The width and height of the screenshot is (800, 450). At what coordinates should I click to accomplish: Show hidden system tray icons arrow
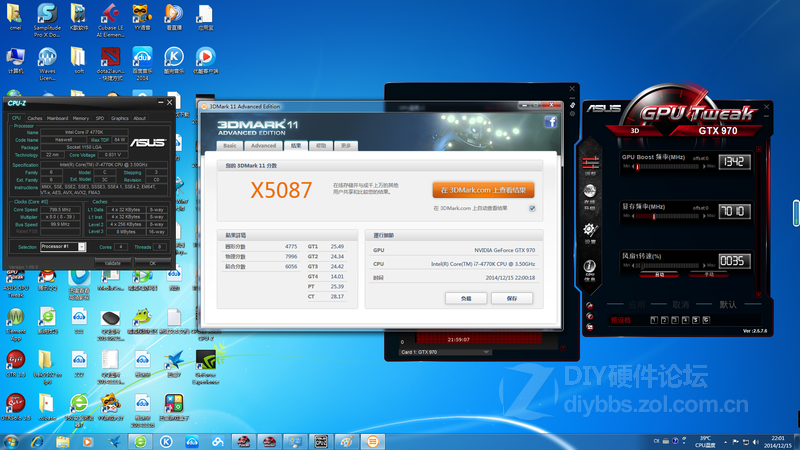(x=725, y=442)
